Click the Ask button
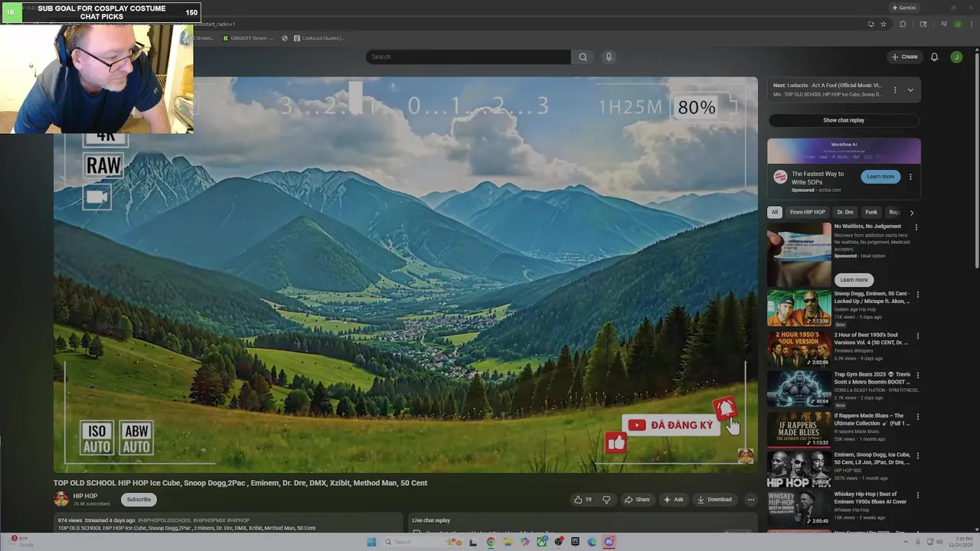The height and width of the screenshot is (551, 980). coord(674,499)
